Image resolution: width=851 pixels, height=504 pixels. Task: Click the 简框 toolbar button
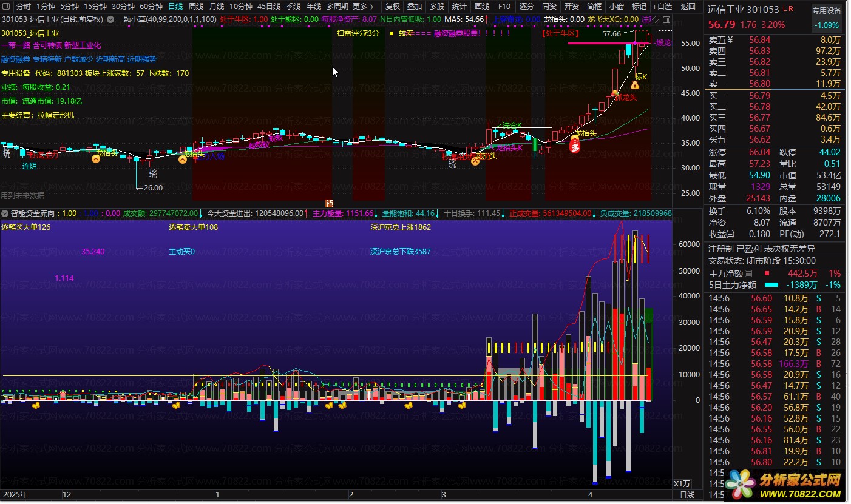click(594, 7)
